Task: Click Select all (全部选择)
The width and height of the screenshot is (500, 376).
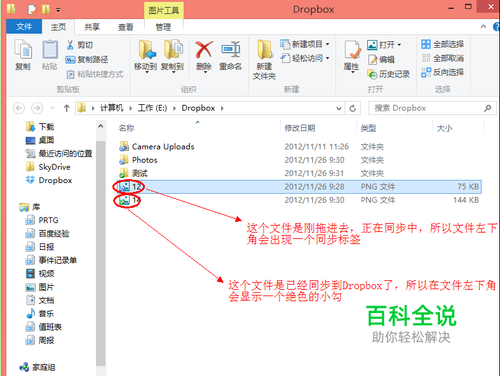Action: [x=442, y=44]
